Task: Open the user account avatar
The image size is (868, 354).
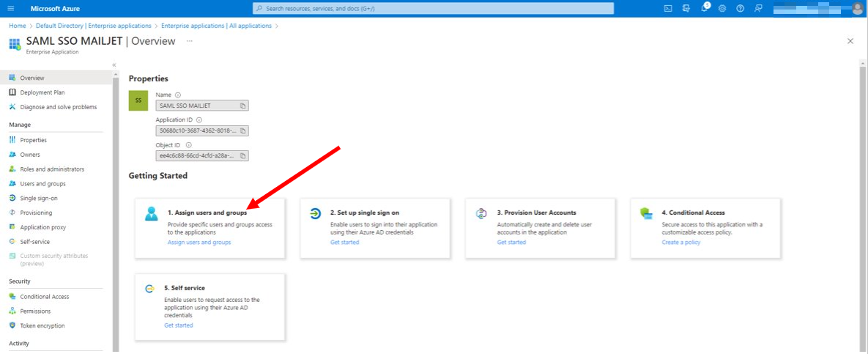Action: coord(858,8)
